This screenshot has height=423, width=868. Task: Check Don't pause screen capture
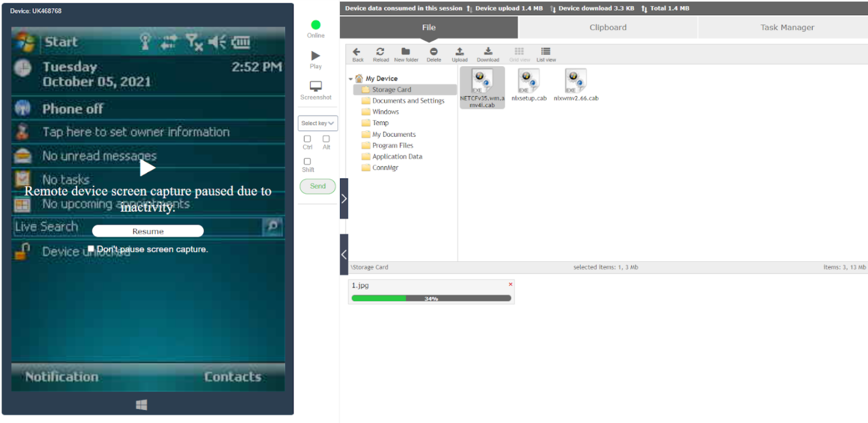coord(91,249)
